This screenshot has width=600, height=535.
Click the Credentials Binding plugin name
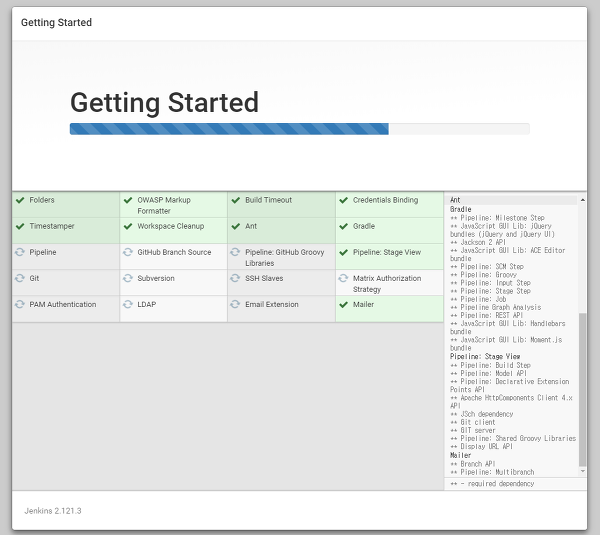(385, 200)
